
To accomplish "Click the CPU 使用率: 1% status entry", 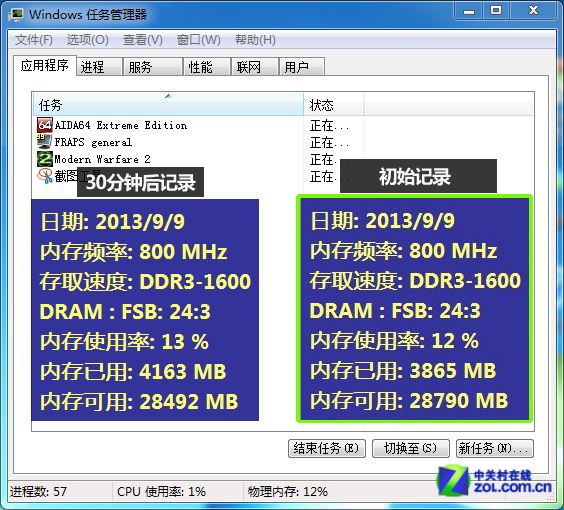I will (x=162, y=491).
